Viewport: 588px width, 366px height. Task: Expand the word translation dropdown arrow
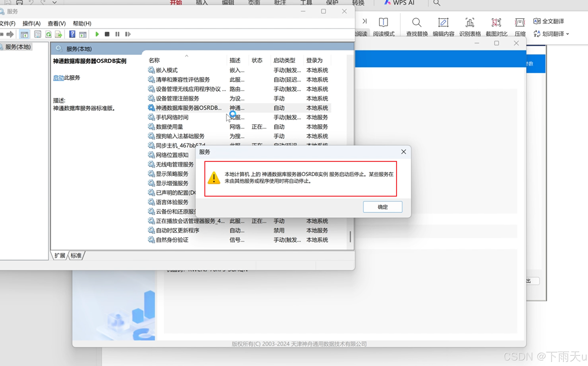click(x=567, y=34)
